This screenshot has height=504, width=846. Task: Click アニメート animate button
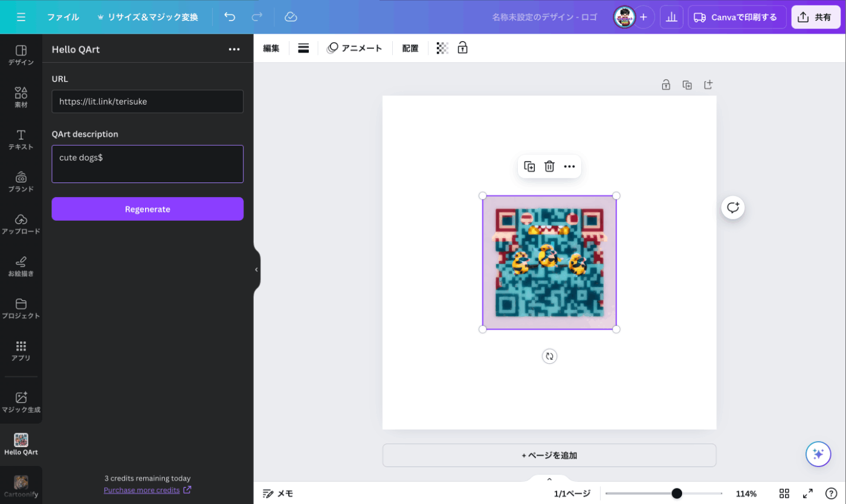(x=355, y=48)
